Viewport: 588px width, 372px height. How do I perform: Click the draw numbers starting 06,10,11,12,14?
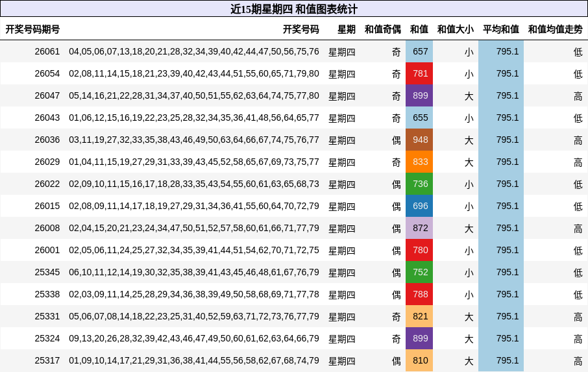(194, 272)
